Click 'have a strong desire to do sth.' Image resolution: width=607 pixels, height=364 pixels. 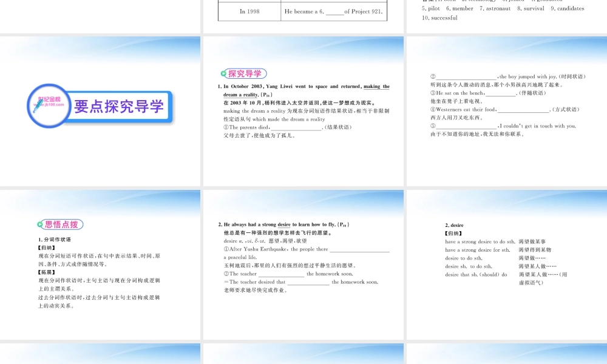(480, 242)
